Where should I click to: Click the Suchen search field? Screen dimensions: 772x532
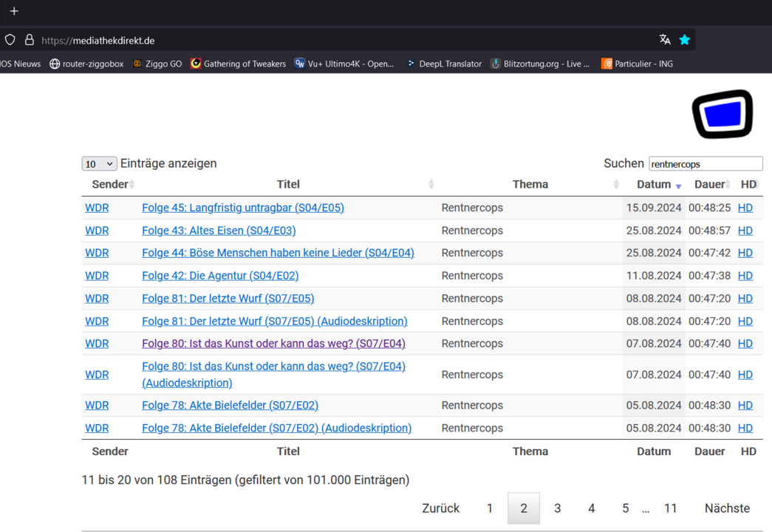pos(706,164)
